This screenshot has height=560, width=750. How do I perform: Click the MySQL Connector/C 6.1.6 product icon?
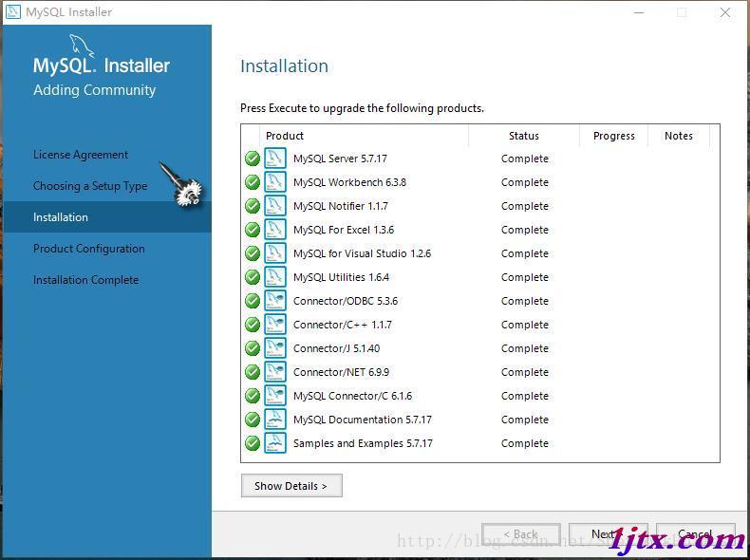tap(275, 396)
